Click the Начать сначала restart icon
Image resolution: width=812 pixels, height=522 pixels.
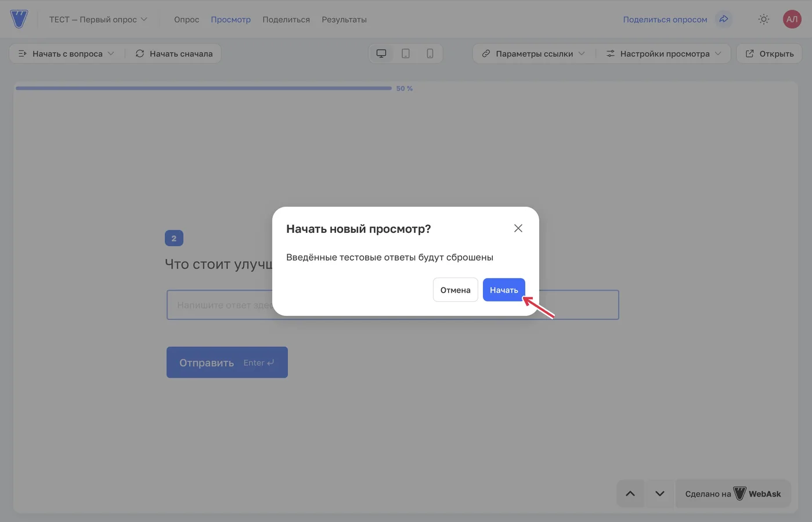click(x=140, y=53)
